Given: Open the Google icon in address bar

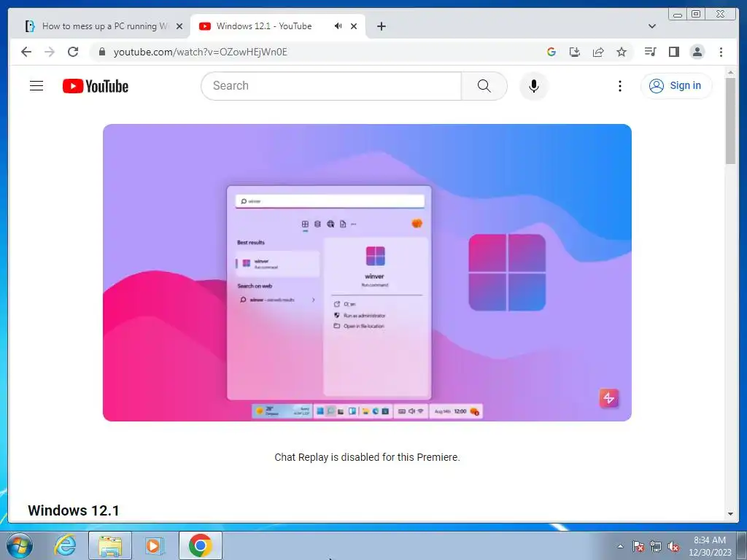Looking at the screenshot, I should point(551,52).
